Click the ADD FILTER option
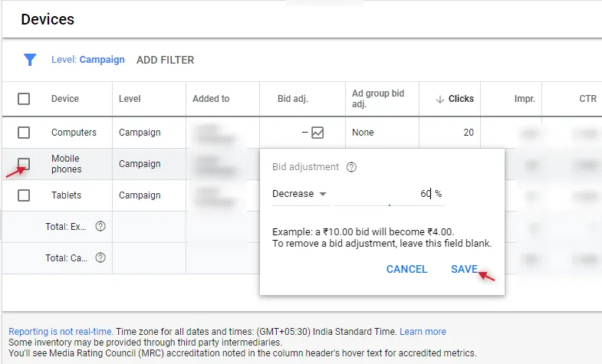This screenshot has height=364, width=602. pyautogui.click(x=165, y=61)
